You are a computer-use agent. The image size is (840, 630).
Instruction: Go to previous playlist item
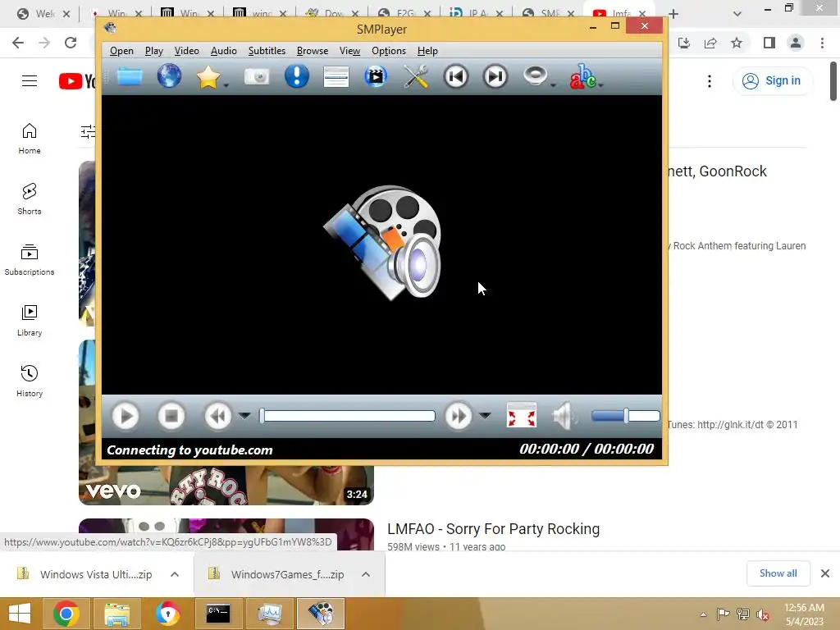coord(456,76)
